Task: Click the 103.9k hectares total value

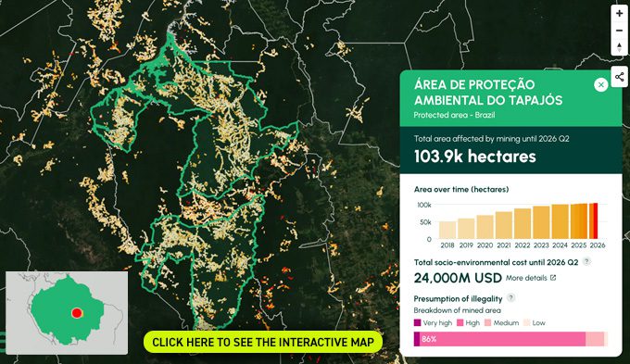Action: 475,157
